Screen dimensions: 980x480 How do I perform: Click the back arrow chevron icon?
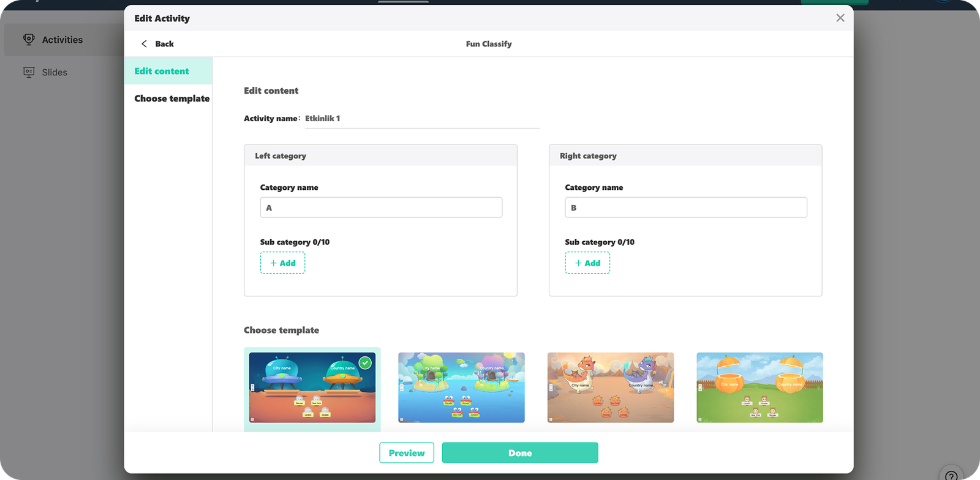point(144,44)
